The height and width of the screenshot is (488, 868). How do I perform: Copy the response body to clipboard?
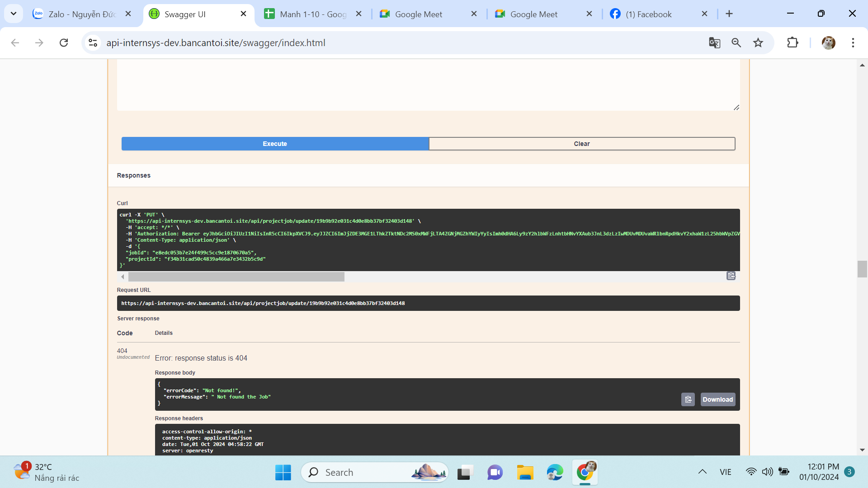click(688, 399)
